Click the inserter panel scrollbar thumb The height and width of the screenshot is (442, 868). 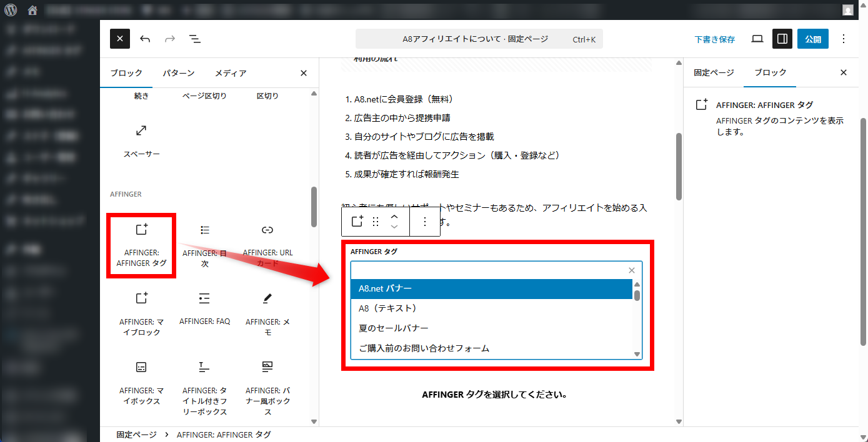(314, 207)
